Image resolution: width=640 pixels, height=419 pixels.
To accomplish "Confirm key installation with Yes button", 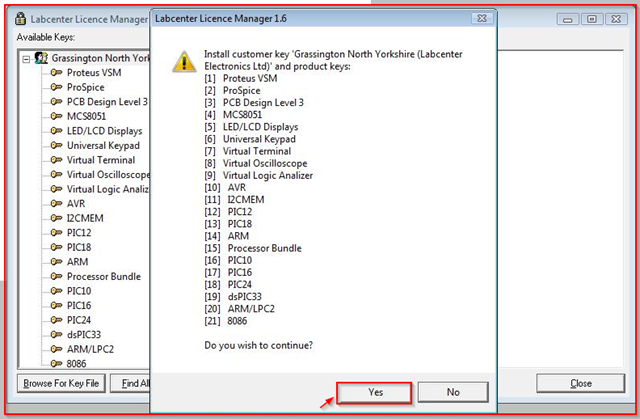I will coord(374,392).
